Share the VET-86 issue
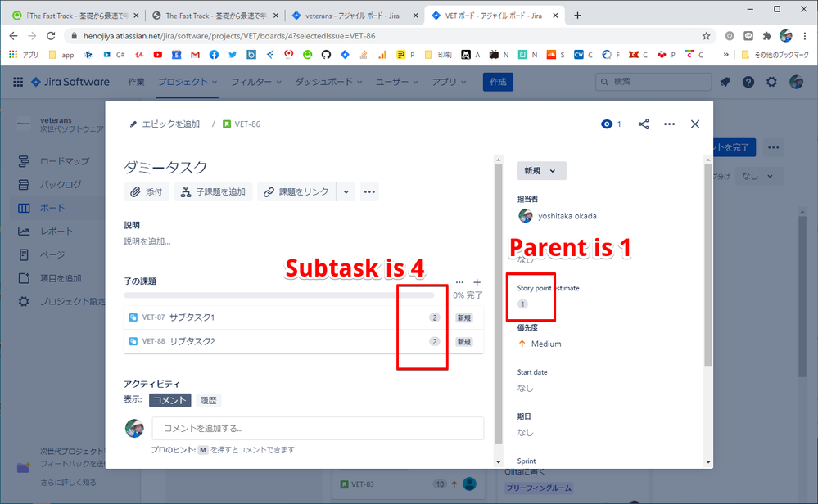Viewport: 818px width, 504px height. [644, 124]
